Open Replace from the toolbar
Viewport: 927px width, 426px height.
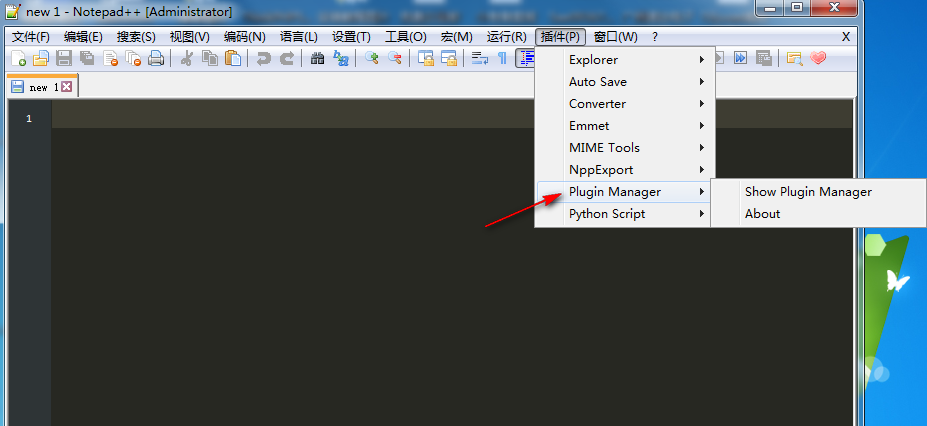[341, 58]
